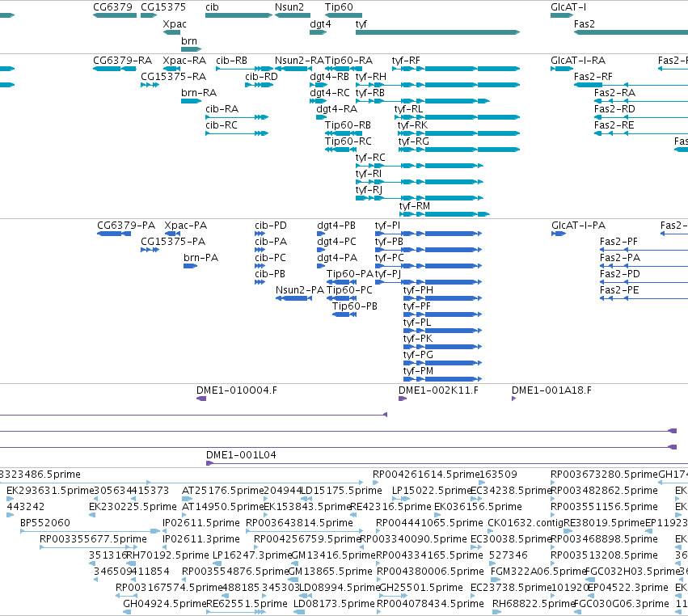Screen dimensions: 688x616
Task: Select EST LP15022.5prime
Action: pos(401,499)
